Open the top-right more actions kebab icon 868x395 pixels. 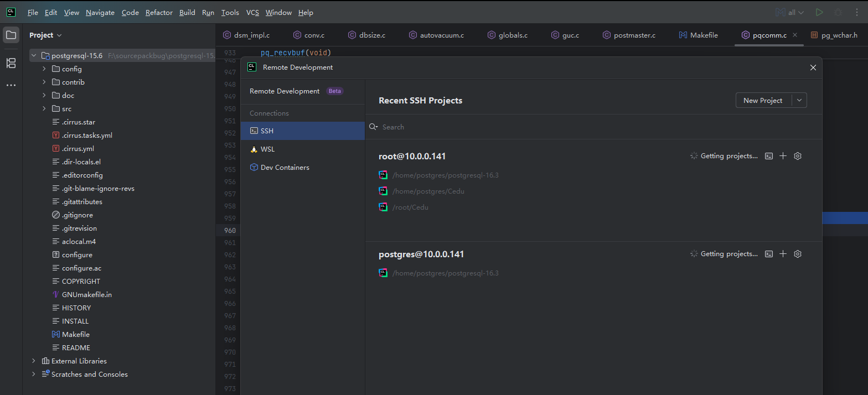tap(857, 12)
